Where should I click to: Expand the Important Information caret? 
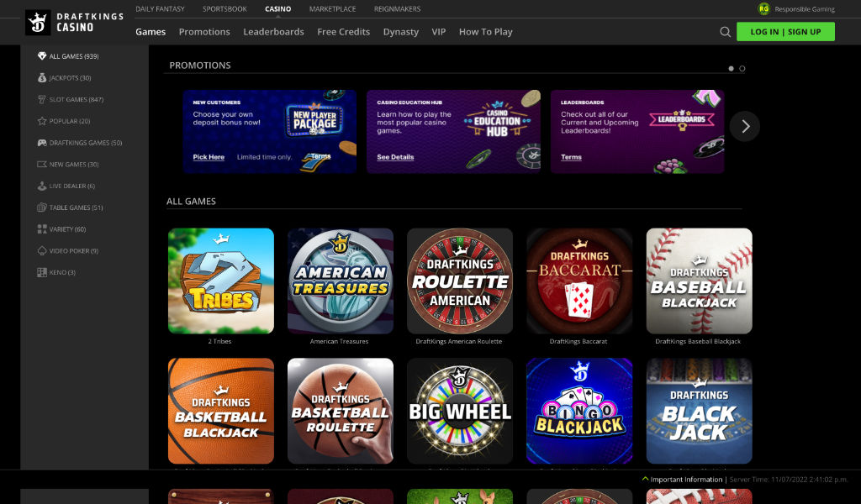tap(645, 479)
